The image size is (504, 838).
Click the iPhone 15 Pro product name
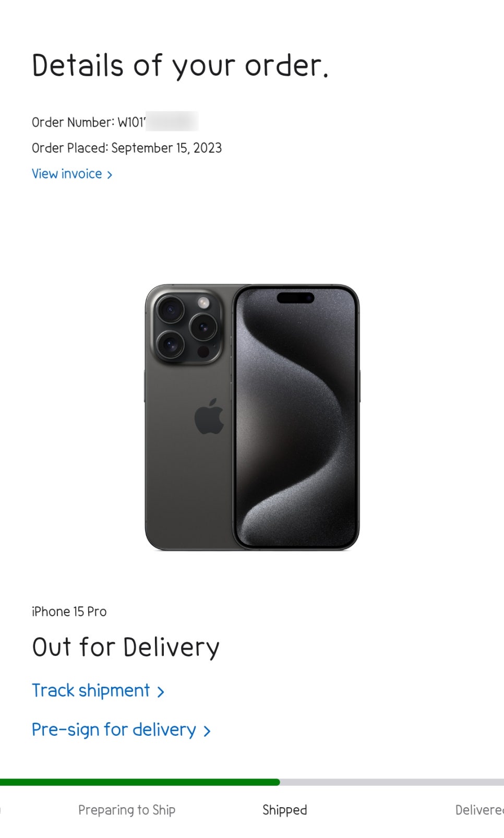69,612
